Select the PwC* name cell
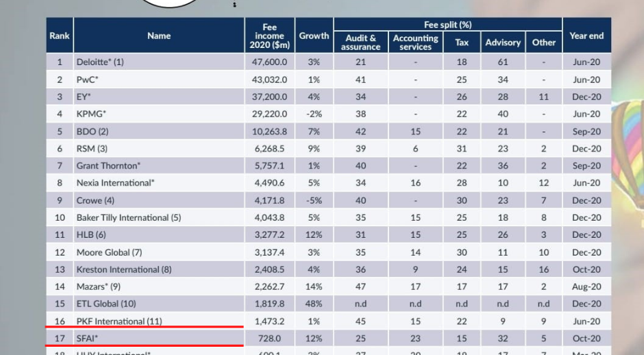Image resolution: width=644 pixels, height=355 pixels. 159,79
